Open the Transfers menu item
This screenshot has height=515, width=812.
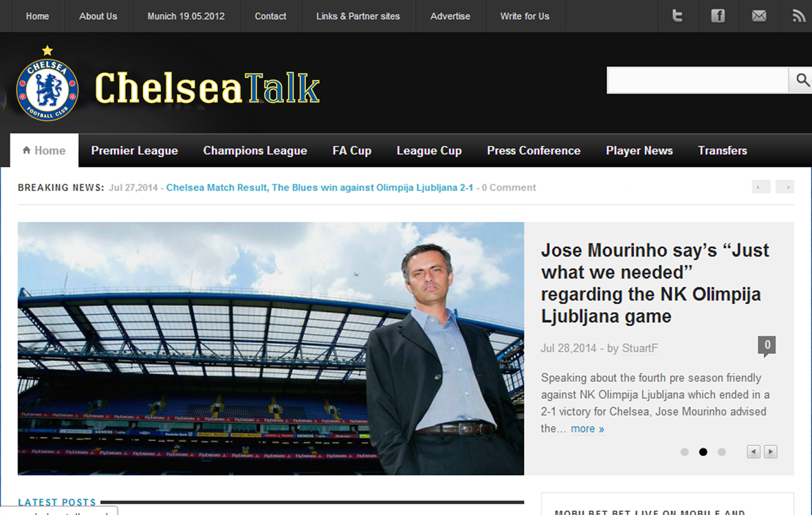(x=723, y=151)
